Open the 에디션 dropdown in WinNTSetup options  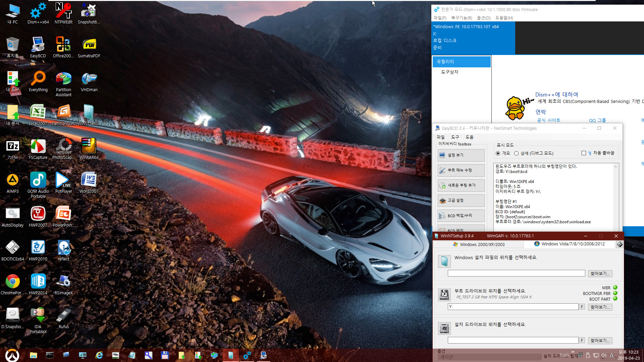coord(489,357)
